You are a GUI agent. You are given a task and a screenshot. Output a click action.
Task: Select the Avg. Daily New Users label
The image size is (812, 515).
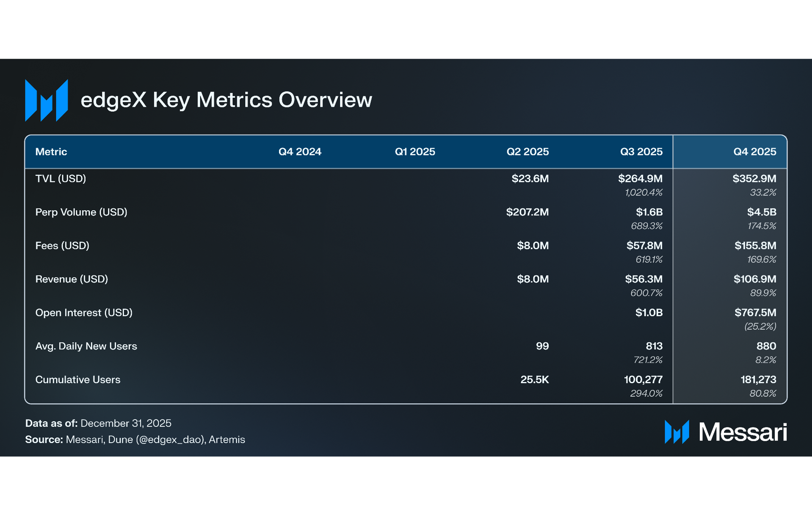(86, 346)
